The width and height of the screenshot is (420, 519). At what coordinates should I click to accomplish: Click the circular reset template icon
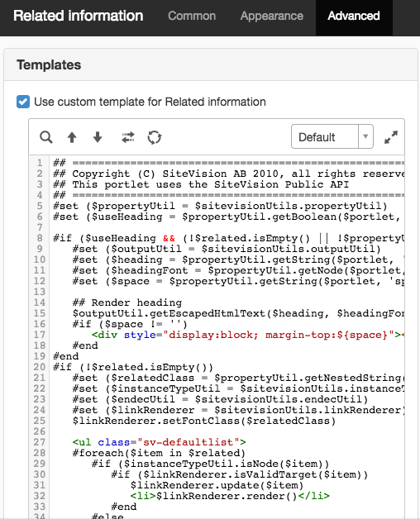click(x=155, y=137)
